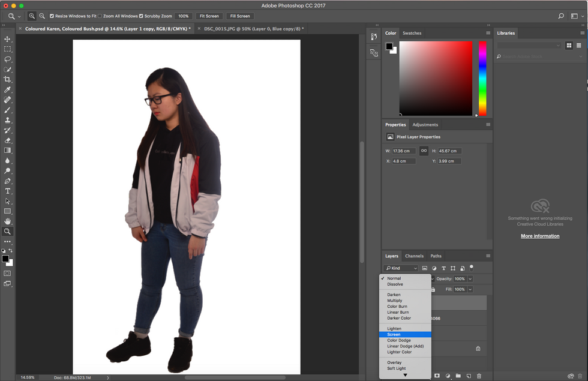This screenshot has height=381, width=588.
Task: Toggle Resize Windows to Fit checkbox
Action: coord(52,16)
